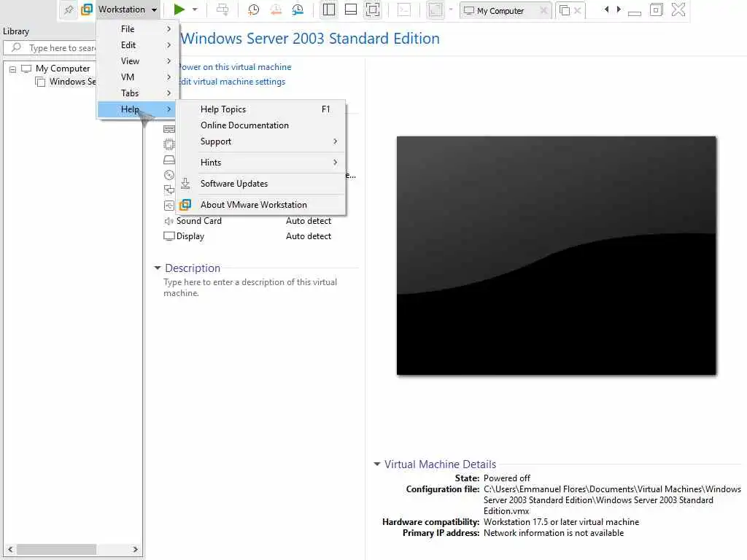Click the VMware logo icon in the toolbar
This screenshot has width=747, height=560.
click(87, 9)
